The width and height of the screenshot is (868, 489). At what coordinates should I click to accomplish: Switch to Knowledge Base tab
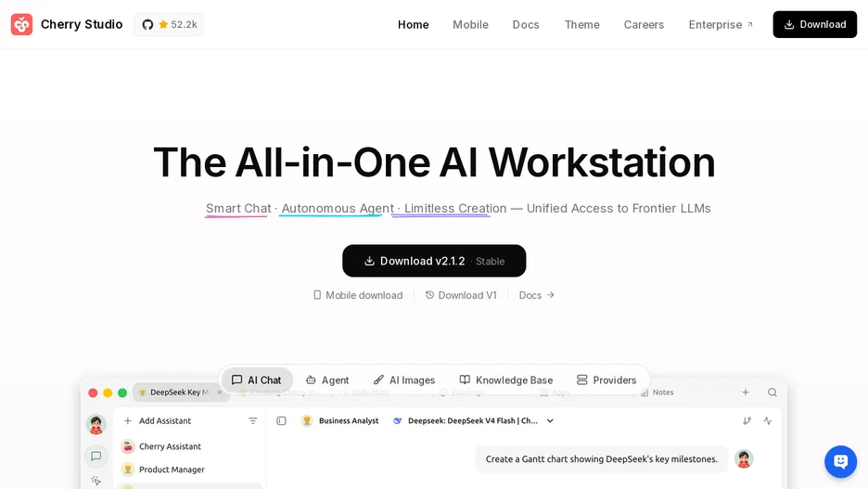coord(506,380)
